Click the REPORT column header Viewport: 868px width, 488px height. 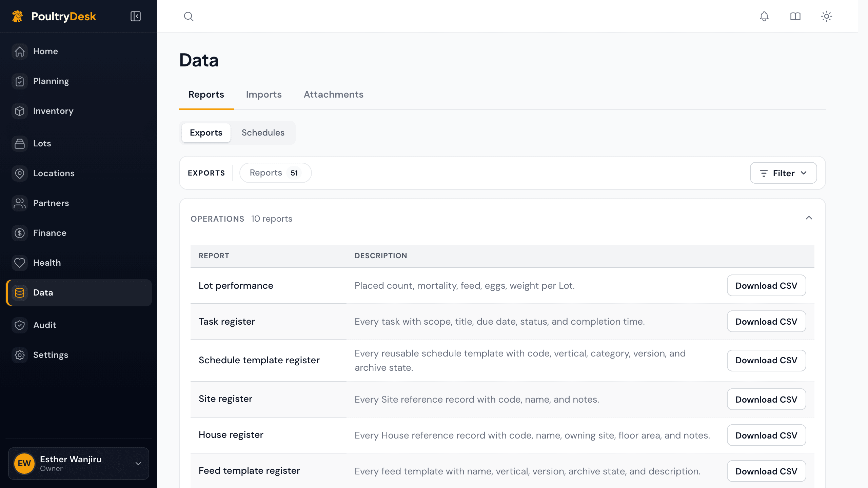(214, 256)
